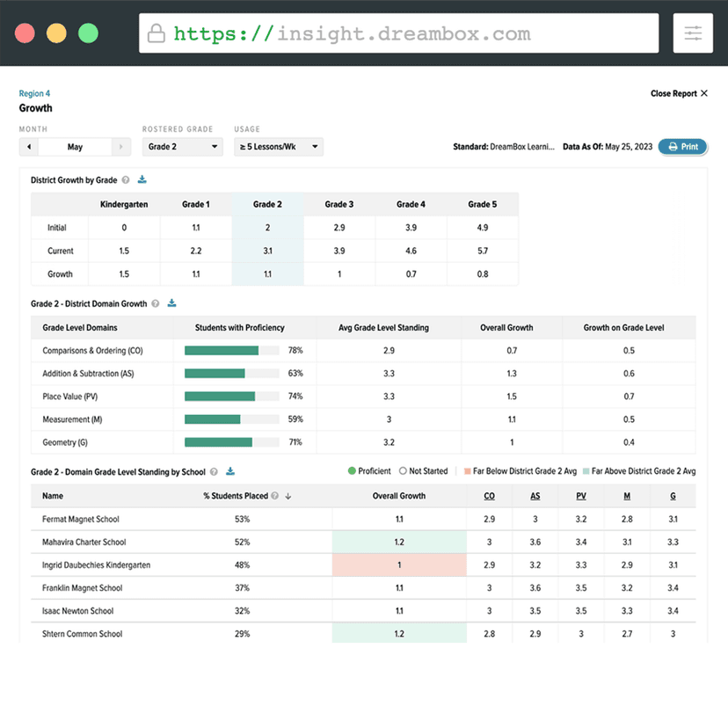Click the Print button
This screenshot has width=728, height=728.
(683, 147)
